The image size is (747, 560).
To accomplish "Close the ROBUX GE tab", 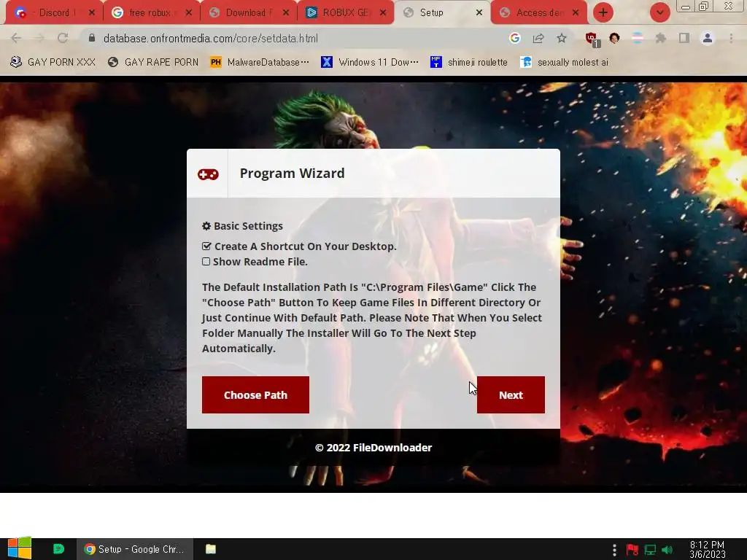I will [383, 13].
